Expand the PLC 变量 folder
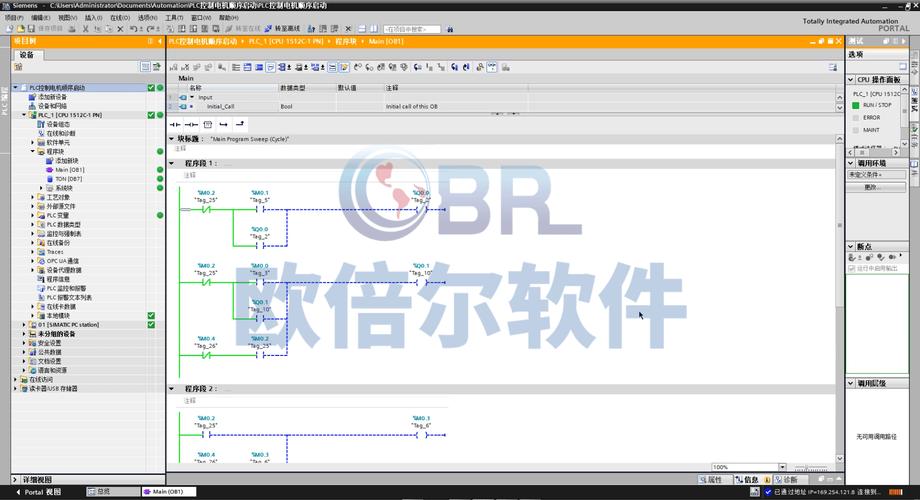920x500 pixels. pyautogui.click(x=33, y=215)
